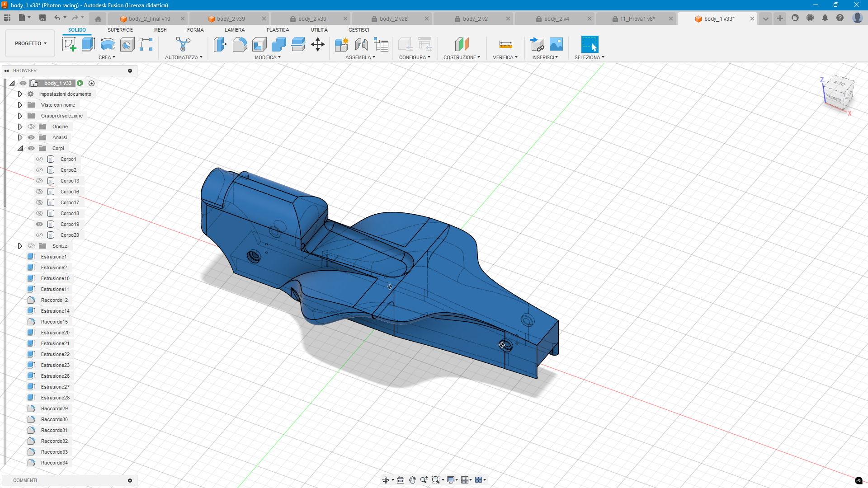Image resolution: width=868 pixels, height=488 pixels.
Task: Click the Orbit navigation tool icon
Action: (386, 480)
